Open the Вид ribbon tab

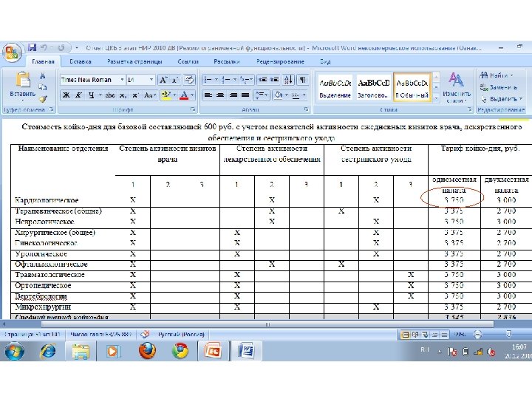tap(325, 61)
